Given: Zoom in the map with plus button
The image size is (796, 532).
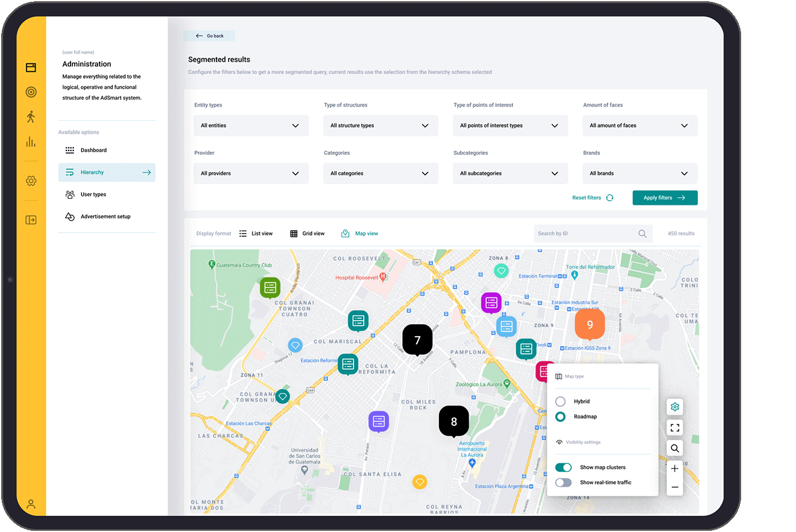Looking at the screenshot, I should coord(675,469).
